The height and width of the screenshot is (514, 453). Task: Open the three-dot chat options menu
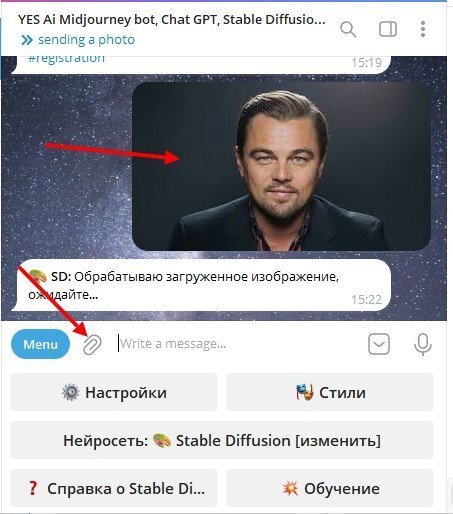tap(423, 29)
